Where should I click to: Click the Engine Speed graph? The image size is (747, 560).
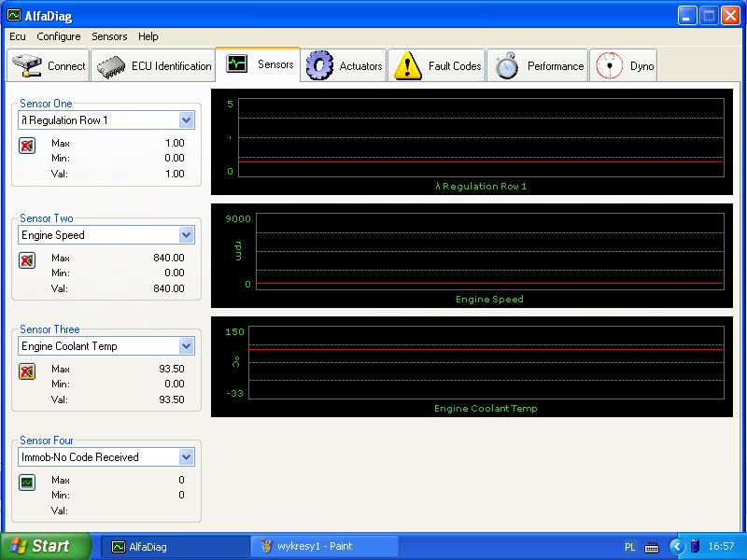472,256
